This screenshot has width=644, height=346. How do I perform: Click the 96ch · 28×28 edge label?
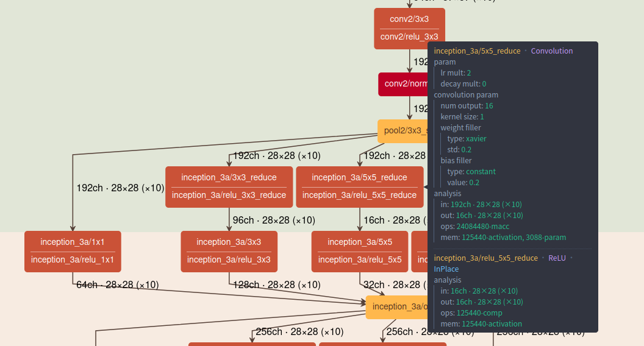[273, 220]
